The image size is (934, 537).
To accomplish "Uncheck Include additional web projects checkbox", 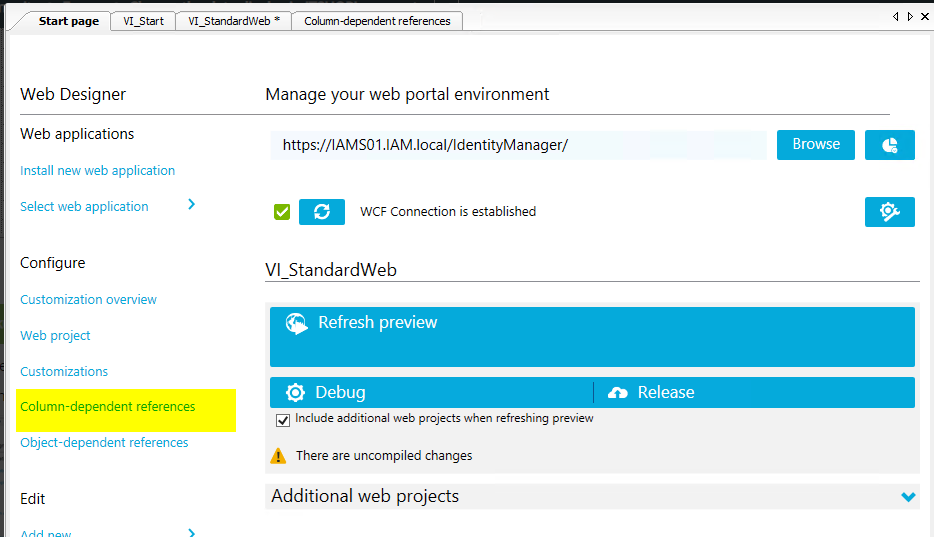I will [x=283, y=419].
